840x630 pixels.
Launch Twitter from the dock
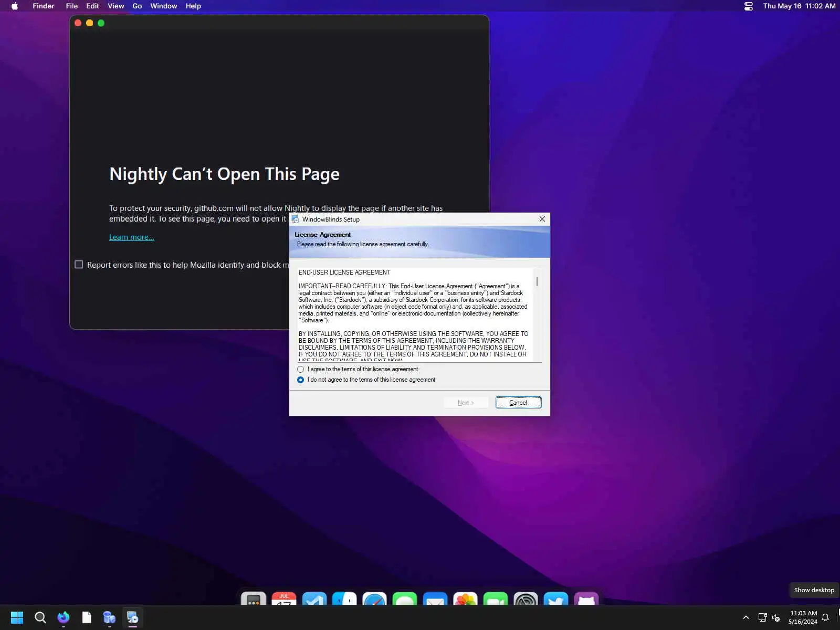pos(555,598)
